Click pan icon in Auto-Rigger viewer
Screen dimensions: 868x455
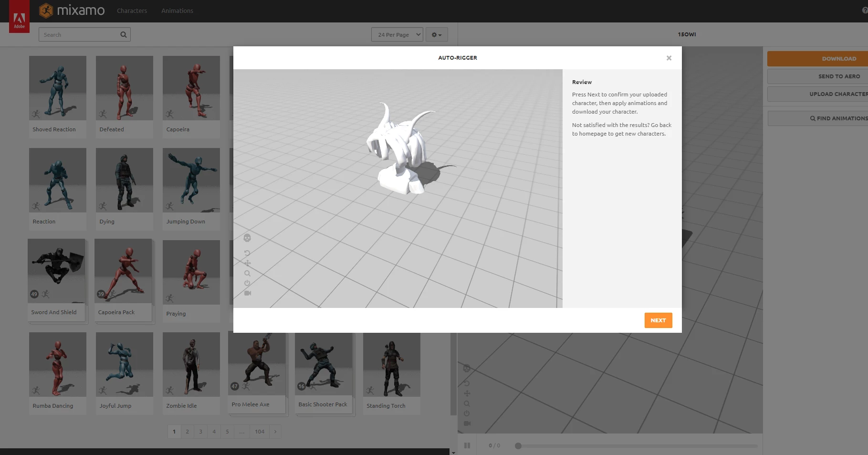click(x=247, y=263)
